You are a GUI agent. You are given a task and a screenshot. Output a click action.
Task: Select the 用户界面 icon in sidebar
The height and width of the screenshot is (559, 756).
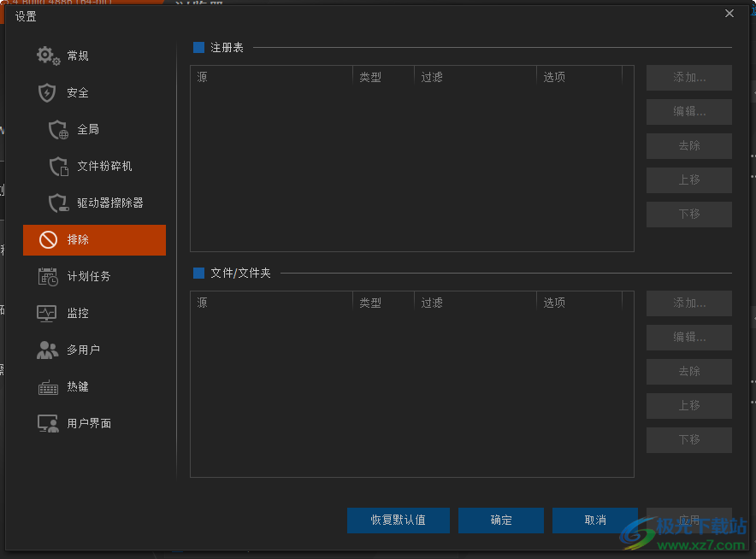[x=47, y=423]
